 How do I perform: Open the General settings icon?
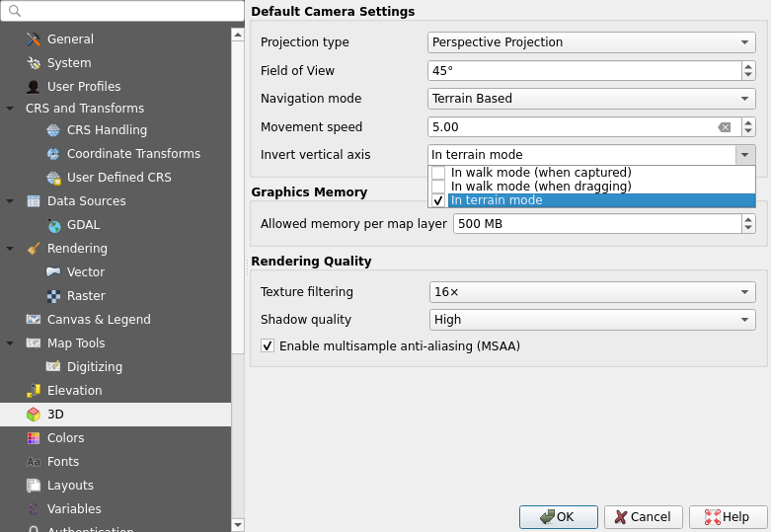[x=34, y=39]
